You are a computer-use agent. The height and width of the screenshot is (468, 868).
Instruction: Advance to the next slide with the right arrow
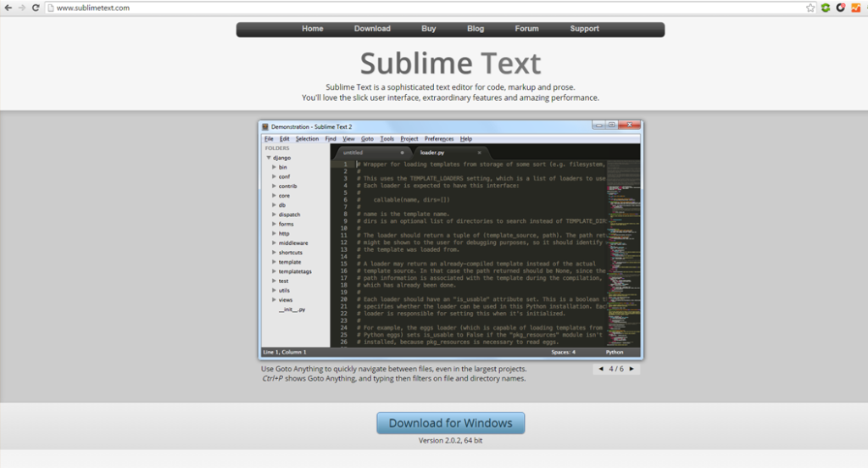pyautogui.click(x=631, y=369)
